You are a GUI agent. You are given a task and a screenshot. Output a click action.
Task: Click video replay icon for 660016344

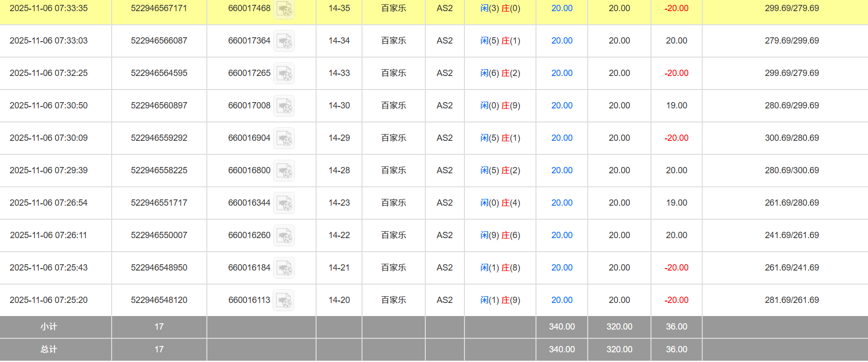pos(284,203)
